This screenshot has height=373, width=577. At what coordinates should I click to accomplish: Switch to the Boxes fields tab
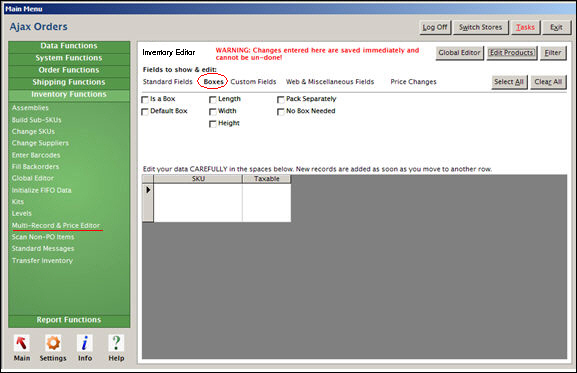[213, 82]
